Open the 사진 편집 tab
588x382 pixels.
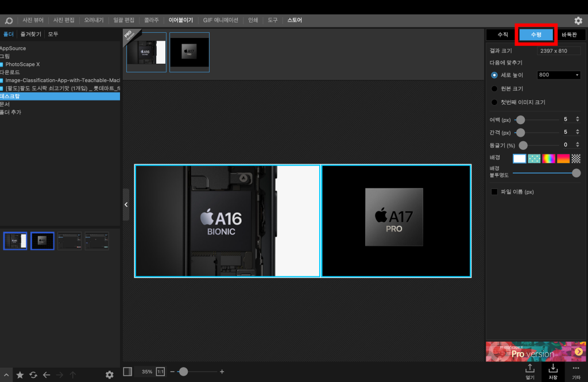[x=64, y=20]
